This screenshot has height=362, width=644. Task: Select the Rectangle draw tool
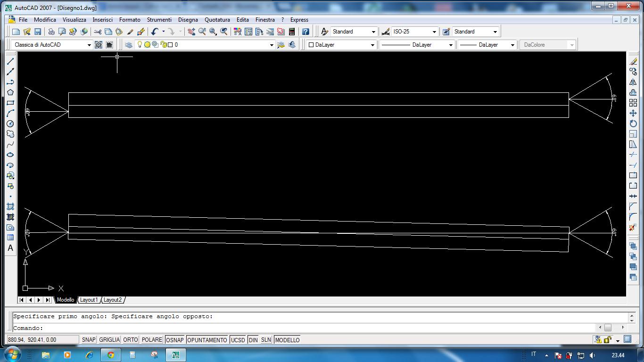[x=10, y=103]
